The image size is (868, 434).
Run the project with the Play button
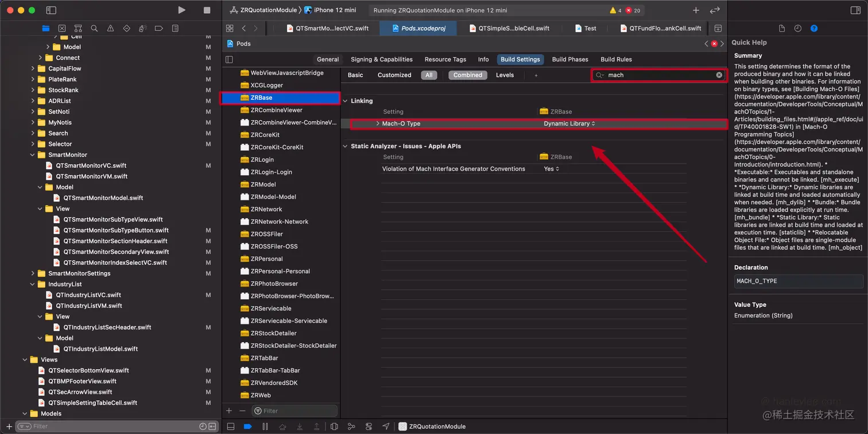[x=181, y=10]
